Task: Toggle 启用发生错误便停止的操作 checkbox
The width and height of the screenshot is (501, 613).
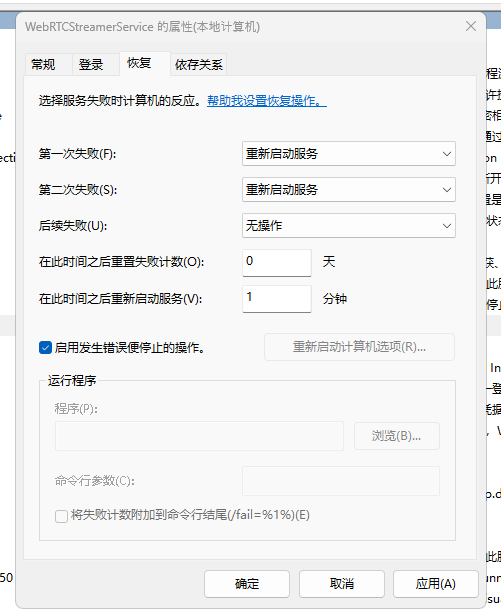Action: click(45, 348)
